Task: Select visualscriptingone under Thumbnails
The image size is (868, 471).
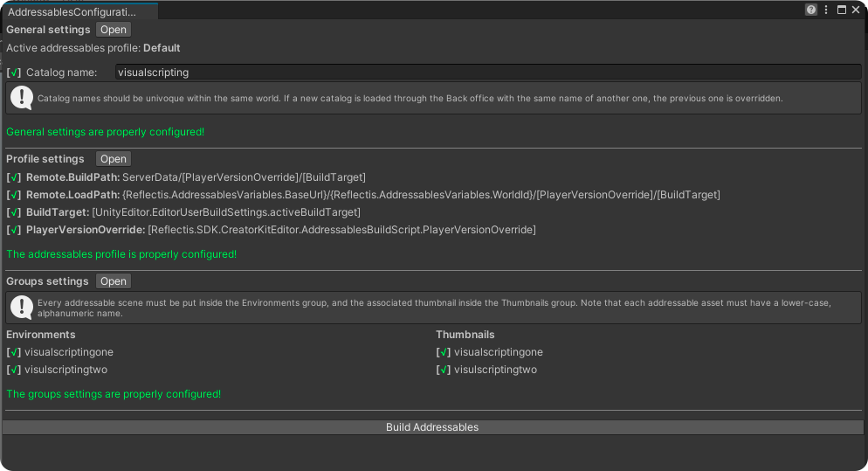Action: point(498,352)
